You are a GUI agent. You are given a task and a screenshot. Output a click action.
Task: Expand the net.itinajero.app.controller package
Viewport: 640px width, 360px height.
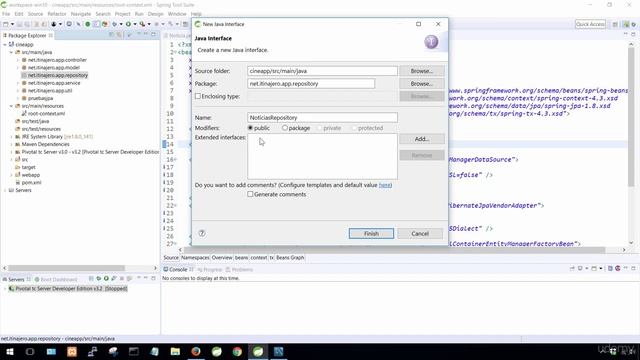tap(18, 60)
